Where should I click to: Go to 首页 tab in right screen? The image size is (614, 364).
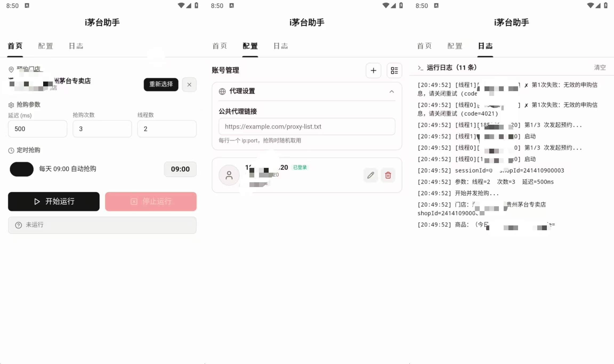(x=424, y=46)
